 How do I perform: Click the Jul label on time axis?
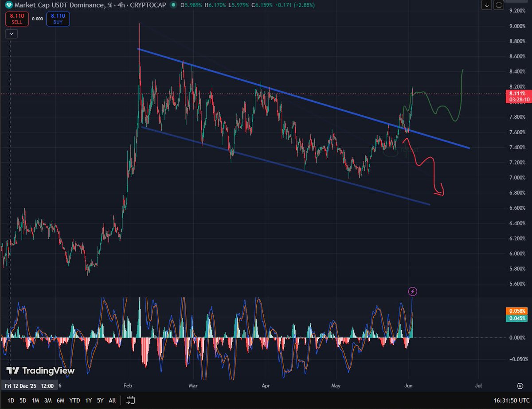pos(479,386)
